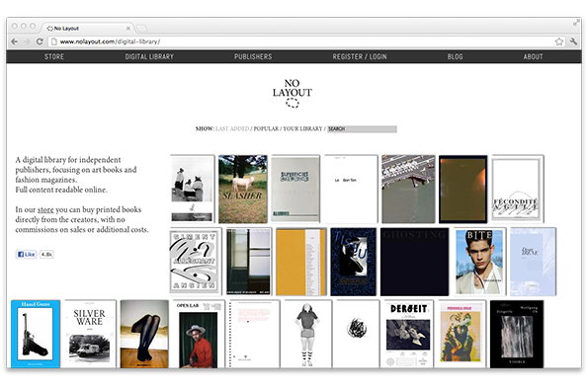
Task: Select the No Layout tab
Action: [88, 28]
